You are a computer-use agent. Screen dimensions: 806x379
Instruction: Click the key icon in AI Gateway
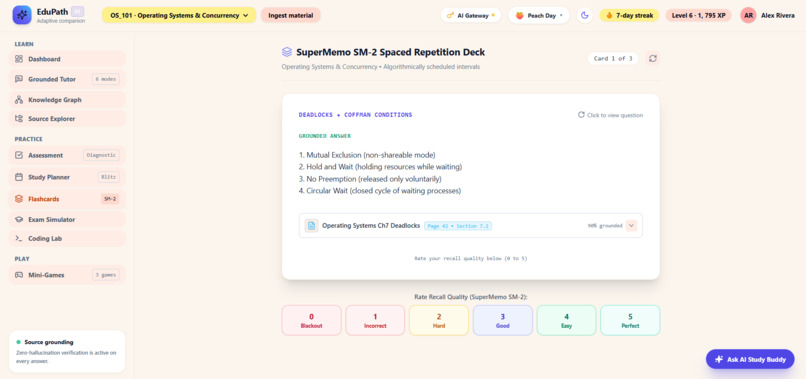(x=450, y=15)
